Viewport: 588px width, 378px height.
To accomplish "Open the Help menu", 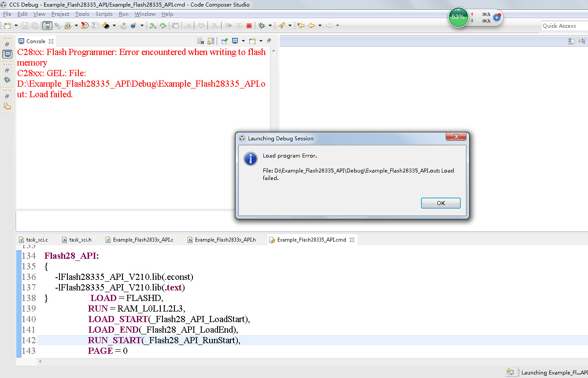I will [x=167, y=14].
